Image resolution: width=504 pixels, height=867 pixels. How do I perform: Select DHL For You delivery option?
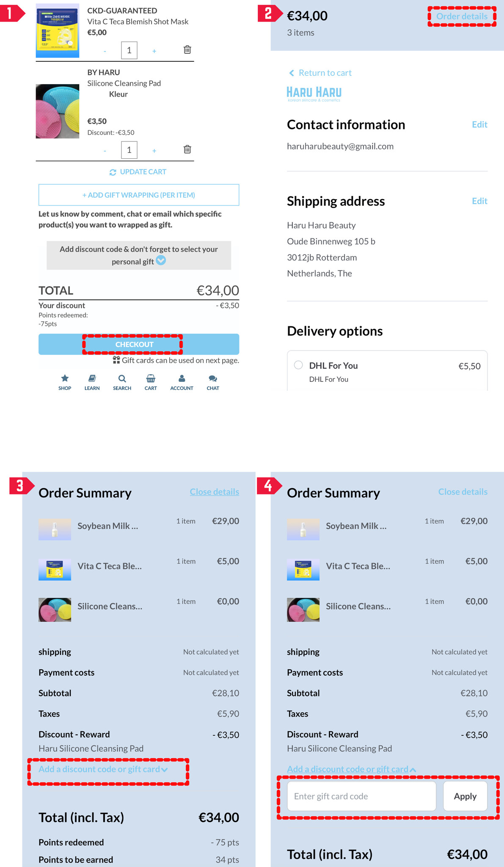(x=298, y=365)
